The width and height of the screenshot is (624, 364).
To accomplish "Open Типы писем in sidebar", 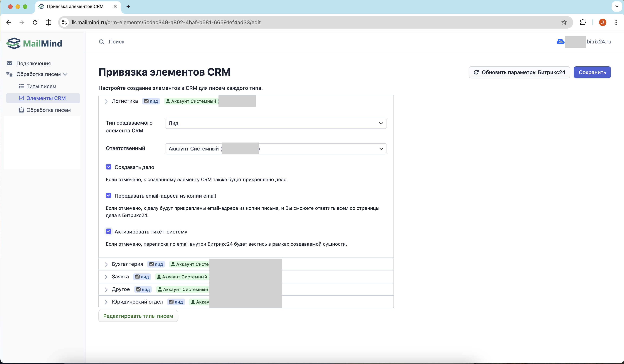I will (41, 86).
